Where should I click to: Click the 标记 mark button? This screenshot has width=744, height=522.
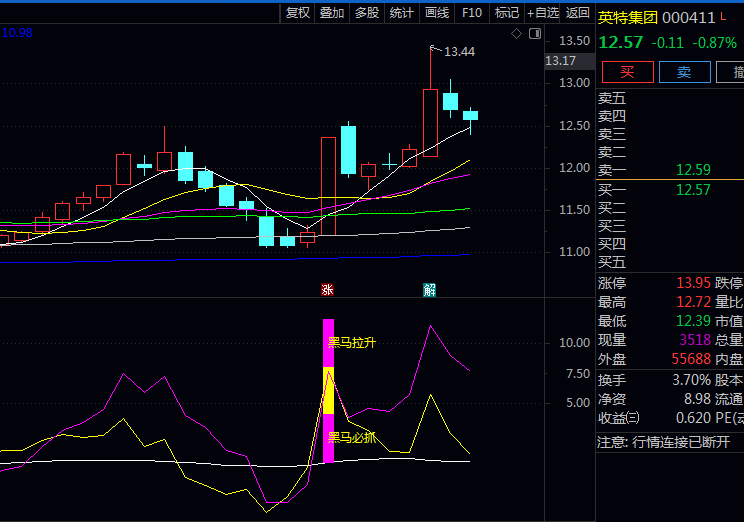tap(507, 13)
